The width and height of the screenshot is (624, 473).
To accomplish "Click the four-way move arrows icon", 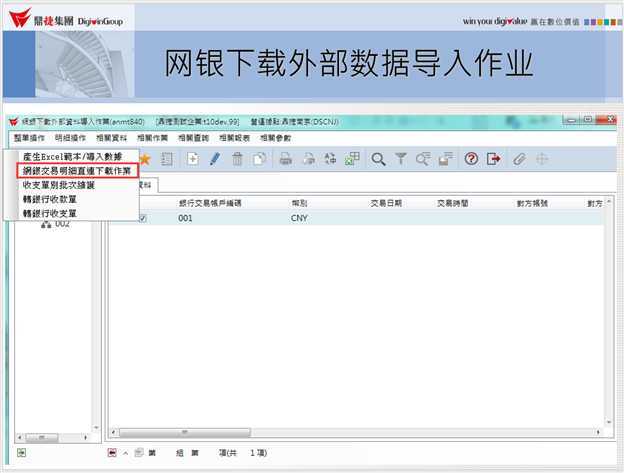I will point(542,160).
